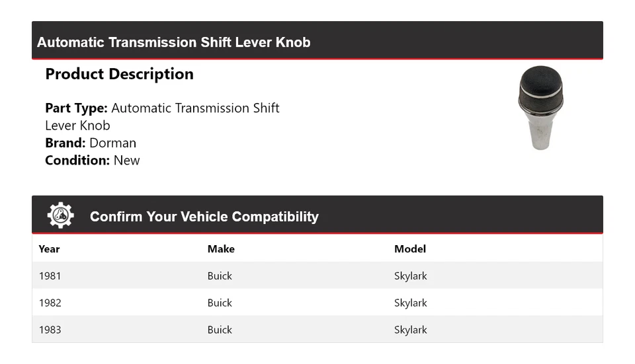
Task: Select the 1982 year cell
Action: coord(50,303)
